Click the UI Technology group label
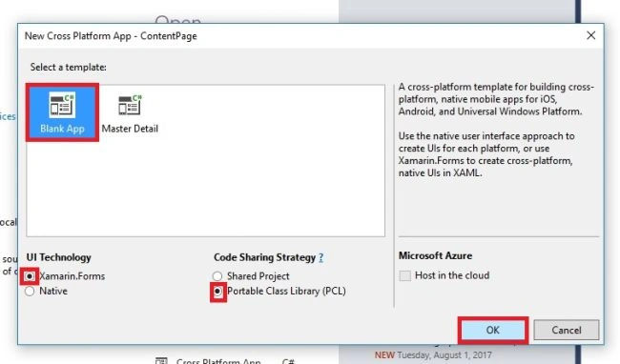Image resolution: width=620 pixels, height=364 pixels. coord(59,257)
